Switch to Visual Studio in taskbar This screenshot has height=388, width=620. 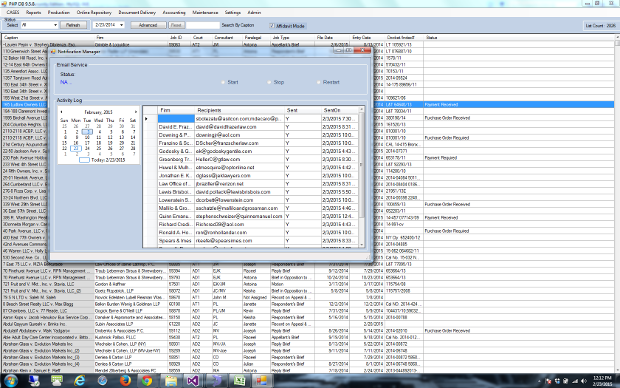point(193,381)
